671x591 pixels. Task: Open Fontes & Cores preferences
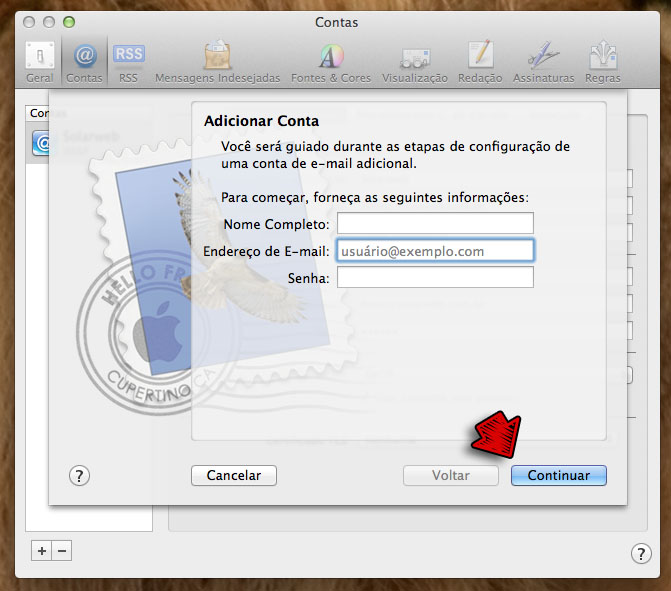coord(331,62)
